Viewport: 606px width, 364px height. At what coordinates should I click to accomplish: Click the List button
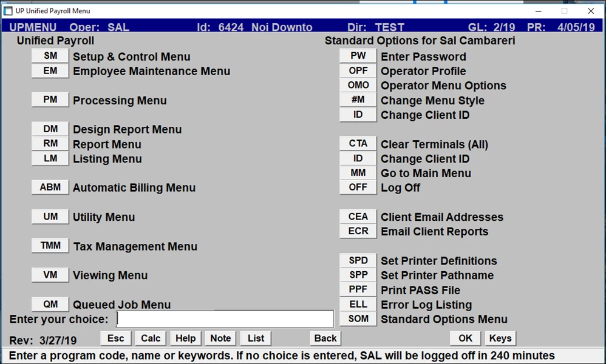[256, 339]
